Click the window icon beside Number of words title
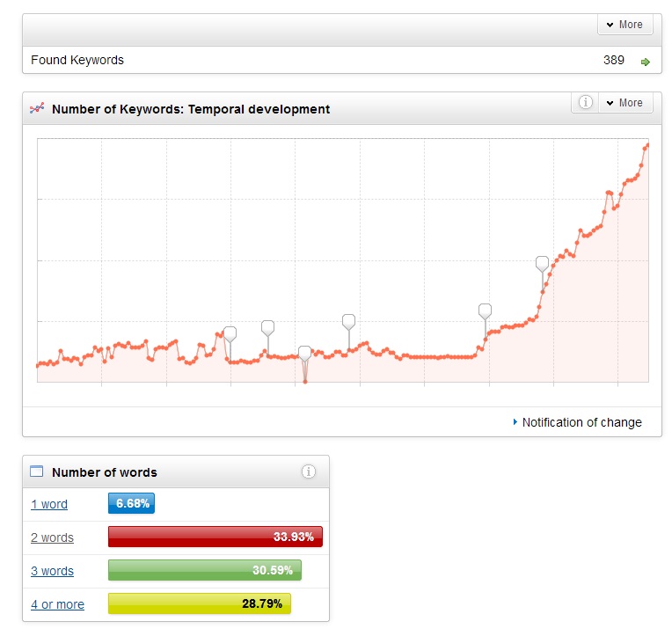This screenshot has height=636, width=672. pyautogui.click(x=37, y=472)
